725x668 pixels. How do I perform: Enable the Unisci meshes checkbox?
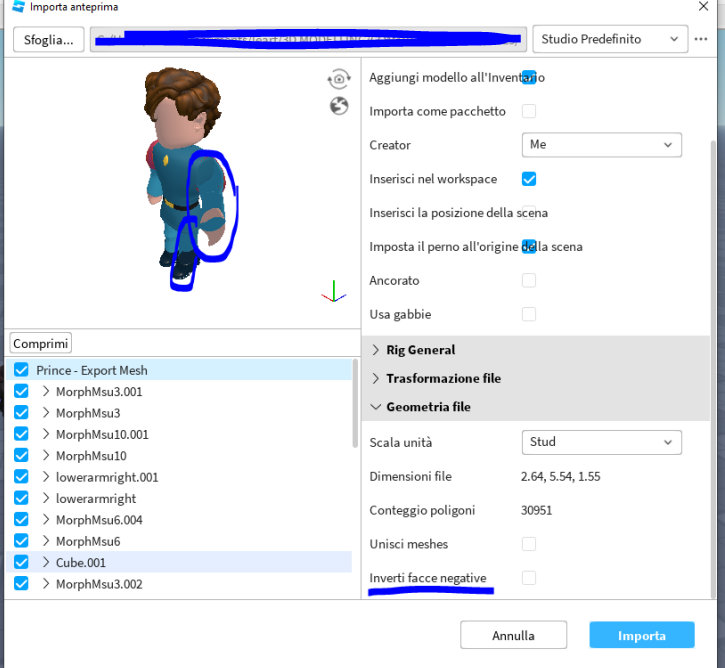529,544
